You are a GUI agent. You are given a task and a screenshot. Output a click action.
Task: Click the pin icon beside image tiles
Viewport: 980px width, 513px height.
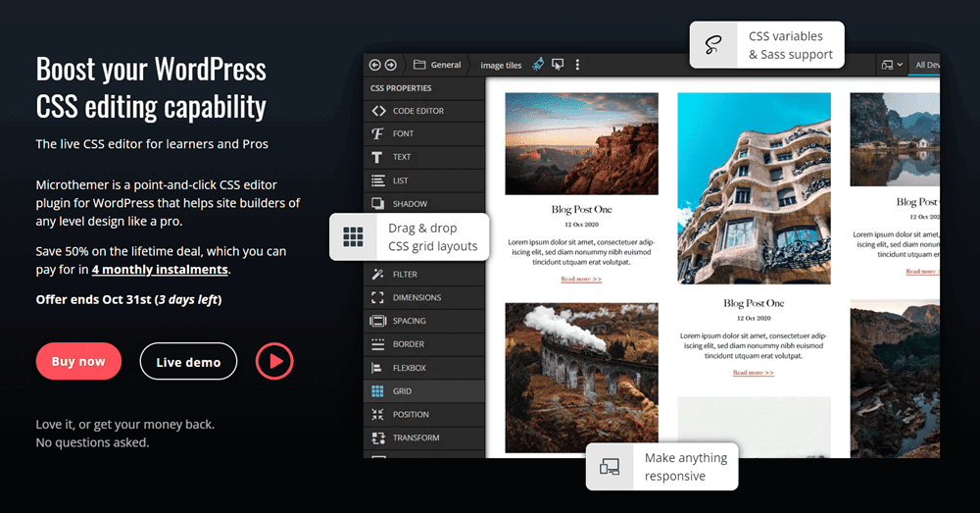[x=537, y=65]
